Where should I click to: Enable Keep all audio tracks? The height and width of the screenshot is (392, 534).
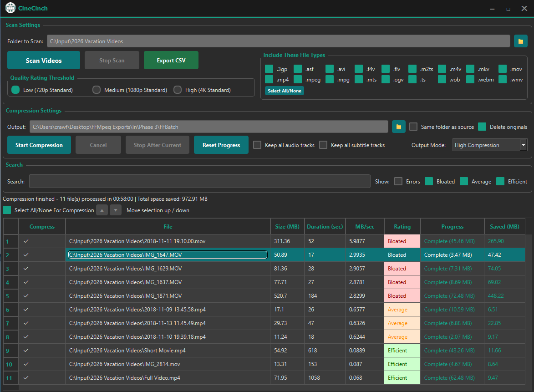tap(257, 145)
